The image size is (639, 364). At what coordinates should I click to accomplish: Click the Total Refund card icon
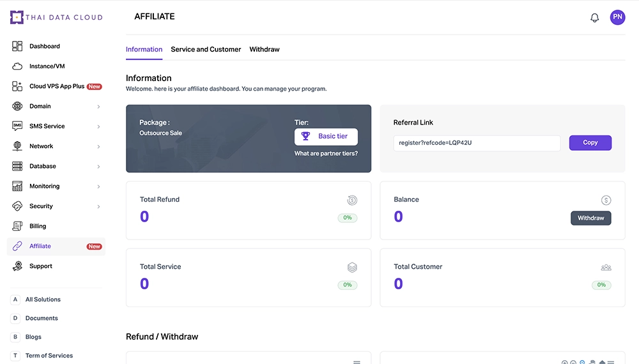[352, 200]
